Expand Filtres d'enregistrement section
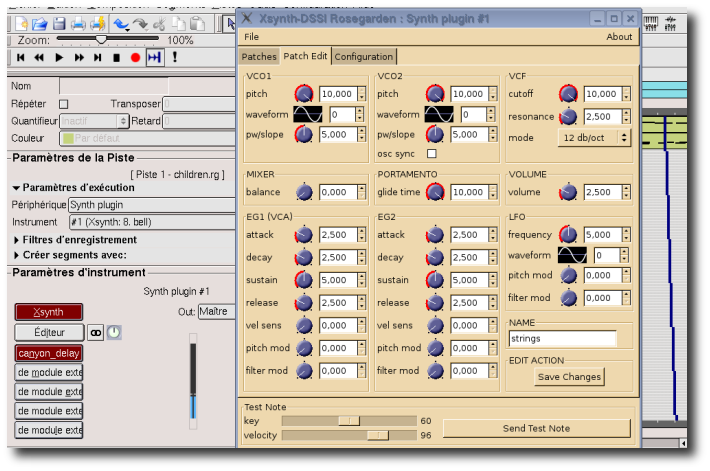This screenshot has width=710, height=471. [75, 240]
